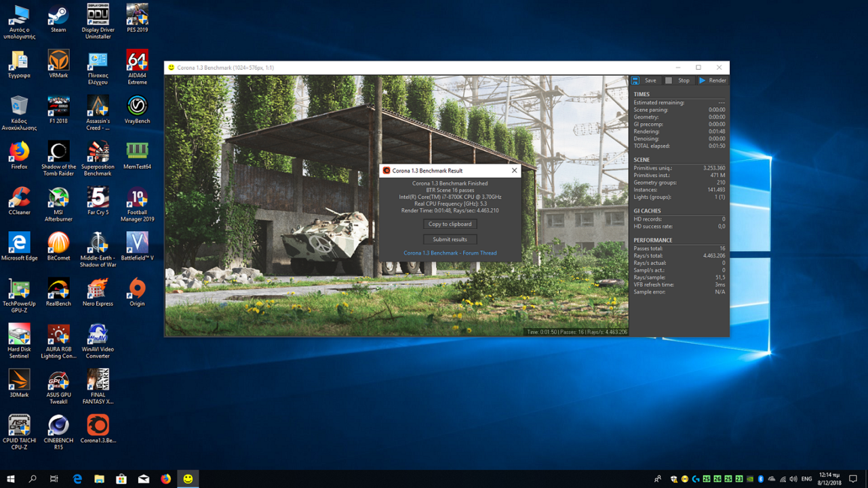The image size is (868, 488).
Task: Close the Benchmark Result dialog
Action: [514, 171]
